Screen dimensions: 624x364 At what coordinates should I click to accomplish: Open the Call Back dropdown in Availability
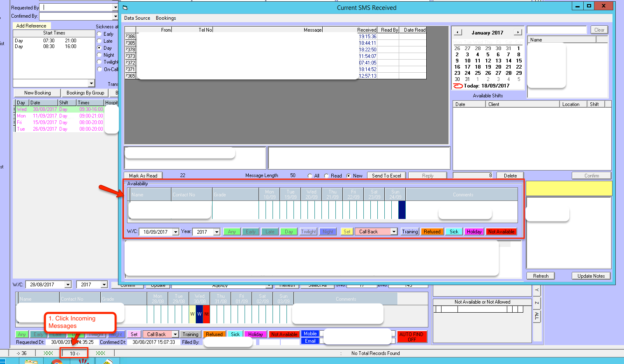click(x=394, y=232)
